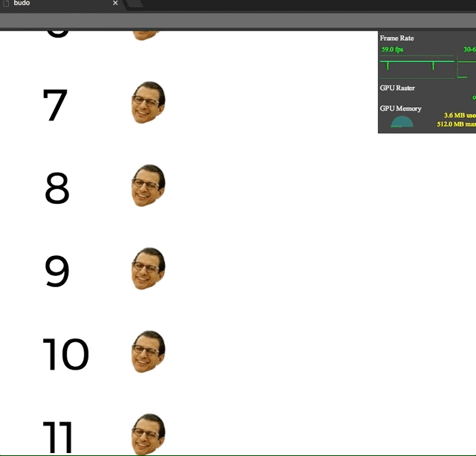The height and width of the screenshot is (456, 476).
Task: Click the page icon on budo tab
Action: (5, 3)
